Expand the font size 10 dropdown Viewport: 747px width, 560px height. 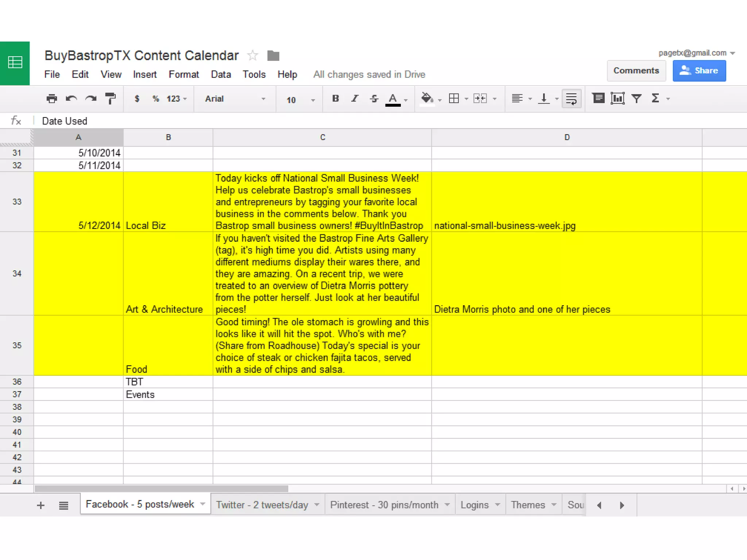tap(301, 100)
